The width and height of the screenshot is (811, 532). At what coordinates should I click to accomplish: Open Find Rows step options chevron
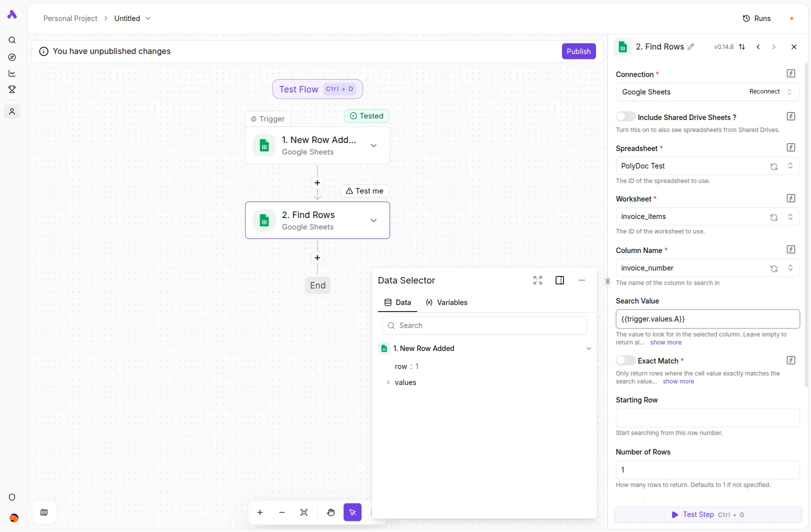point(373,220)
